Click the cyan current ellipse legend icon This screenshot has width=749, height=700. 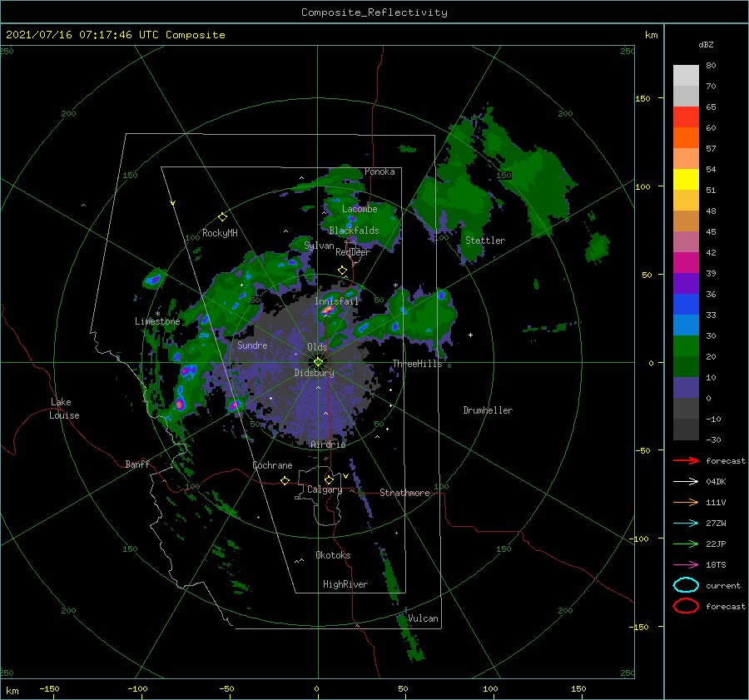(x=686, y=585)
